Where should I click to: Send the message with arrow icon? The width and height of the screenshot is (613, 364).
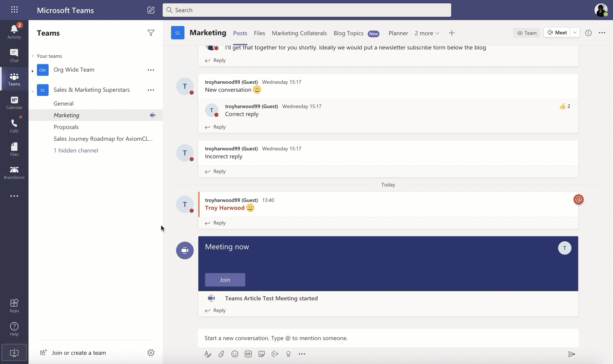(x=571, y=354)
